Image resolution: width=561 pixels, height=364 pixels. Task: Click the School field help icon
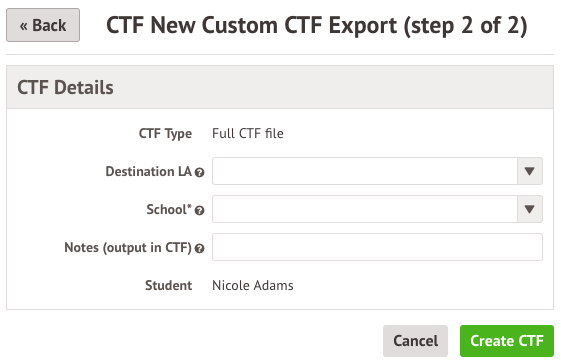pyautogui.click(x=199, y=210)
